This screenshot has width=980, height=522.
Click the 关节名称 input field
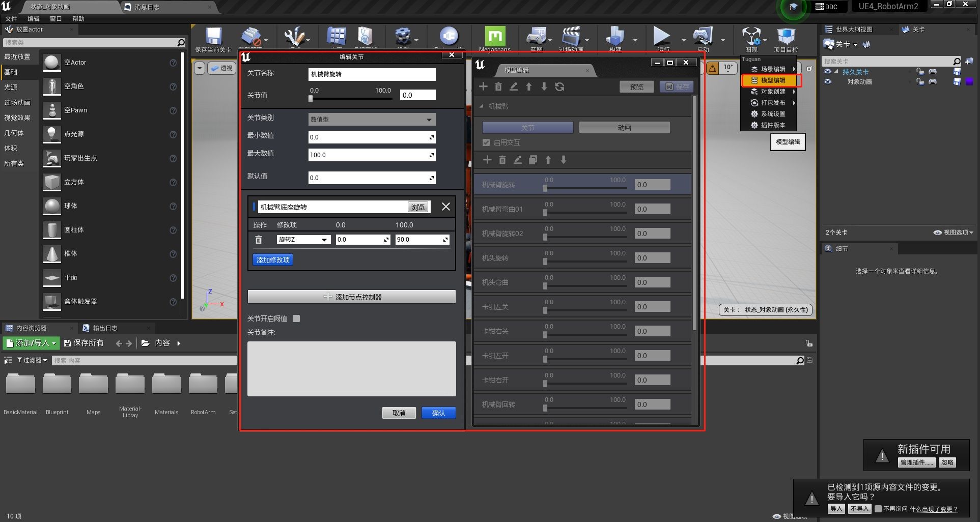(x=372, y=74)
